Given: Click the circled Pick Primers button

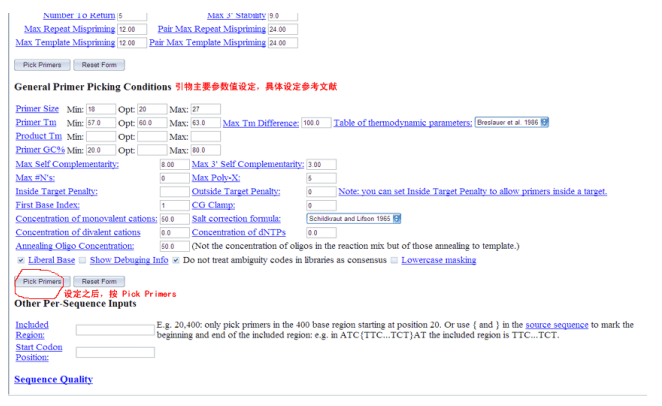Looking at the screenshot, I should pyautogui.click(x=37, y=282).
